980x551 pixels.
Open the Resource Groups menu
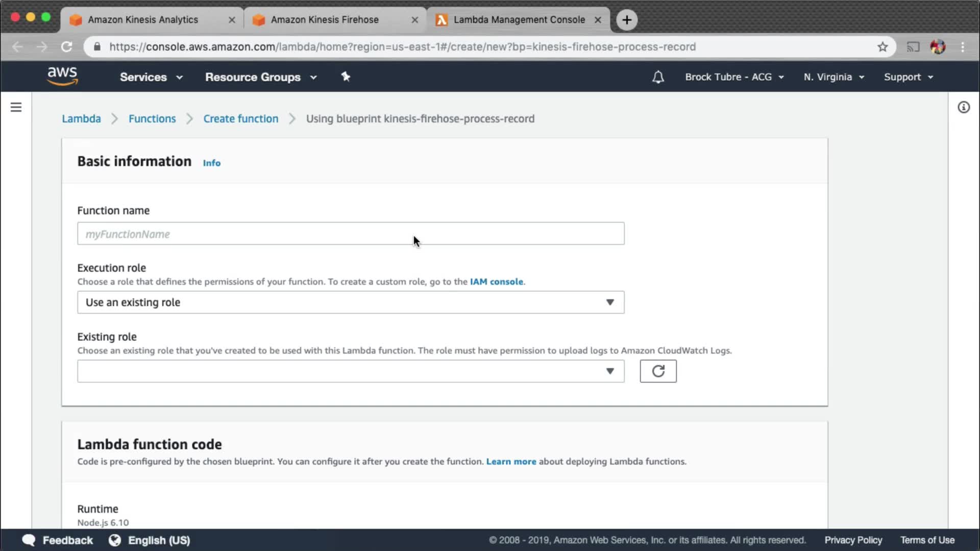point(261,77)
